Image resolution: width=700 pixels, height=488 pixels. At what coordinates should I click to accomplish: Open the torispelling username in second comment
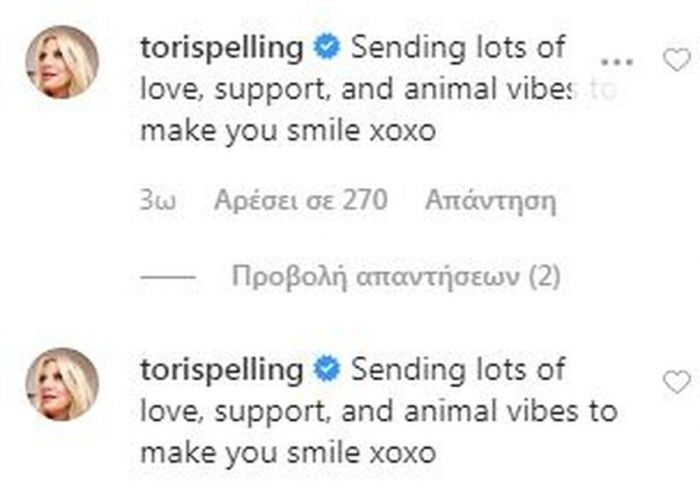tap(222, 371)
